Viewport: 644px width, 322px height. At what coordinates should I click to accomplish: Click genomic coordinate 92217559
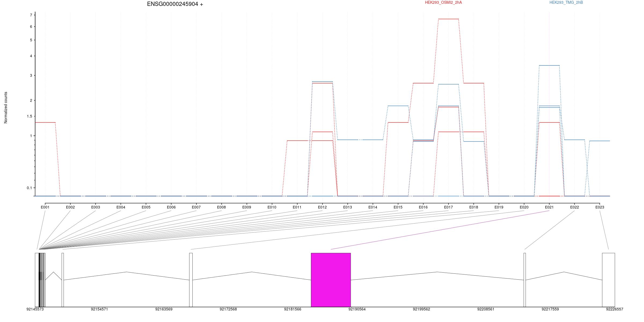[550, 309]
